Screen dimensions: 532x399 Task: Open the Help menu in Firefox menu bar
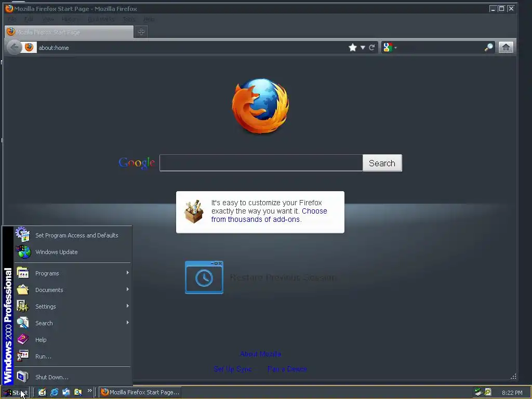(149, 19)
